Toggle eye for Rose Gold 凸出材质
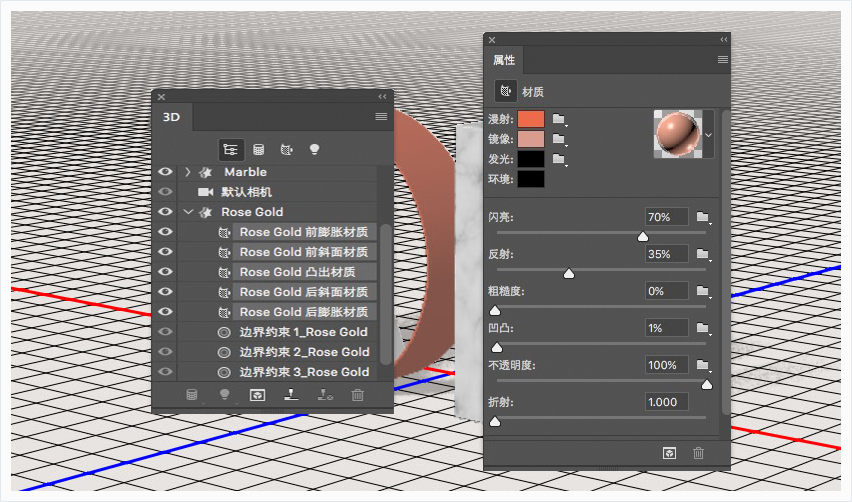Viewport: 852px width, 502px height. pyautogui.click(x=165, y=272)
